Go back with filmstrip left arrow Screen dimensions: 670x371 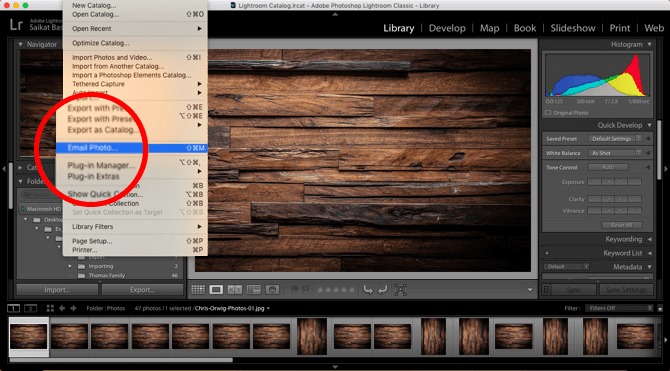[62, 308]
